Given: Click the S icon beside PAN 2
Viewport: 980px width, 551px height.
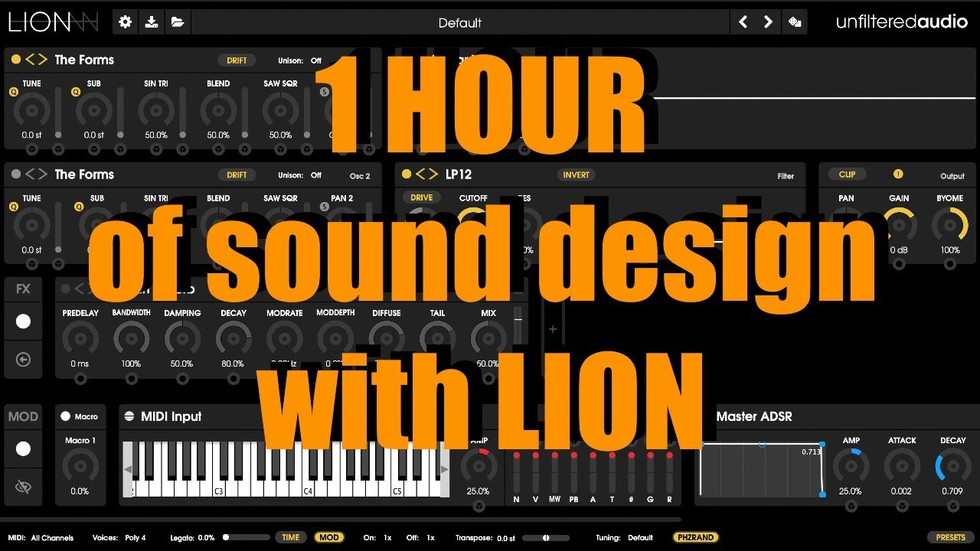Looking at the screenshot, I should pyautogui.click(x=325, y=207).
